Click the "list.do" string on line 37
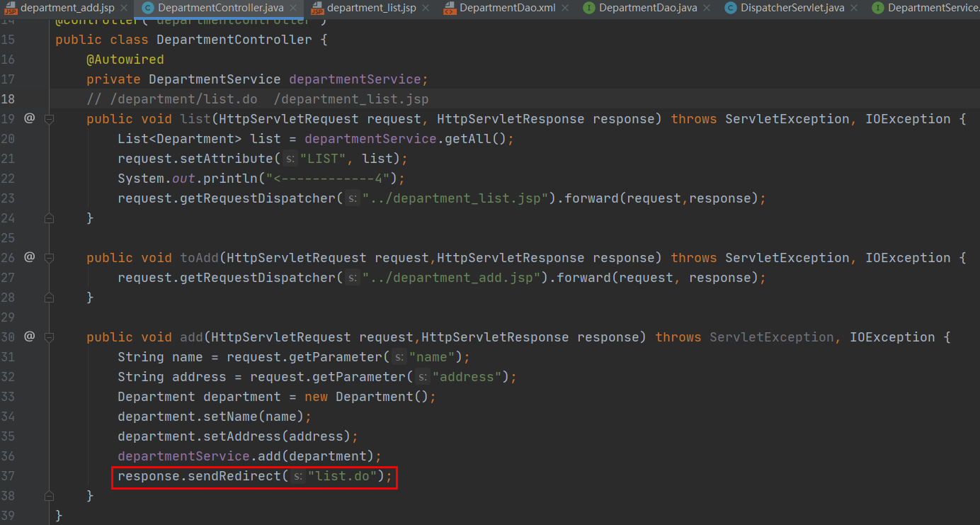The width and height of the screenshot is (980, 525). (x=342, y=476)
